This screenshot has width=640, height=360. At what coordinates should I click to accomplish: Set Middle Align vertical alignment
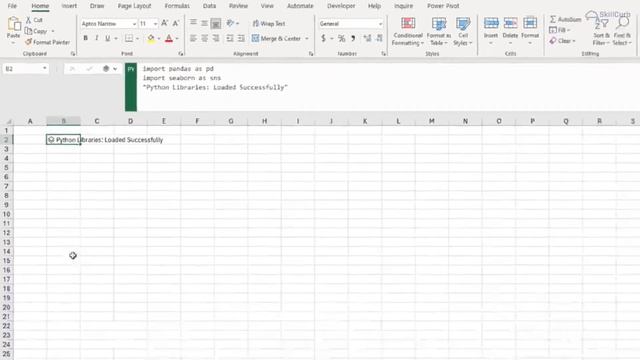[x=204, y=23]
